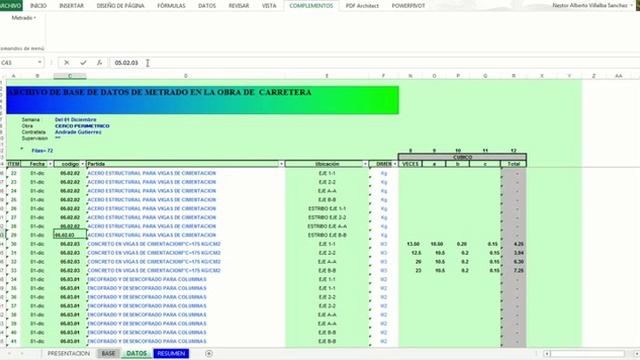Select the total cell showing 4.25

pos(513,244)
